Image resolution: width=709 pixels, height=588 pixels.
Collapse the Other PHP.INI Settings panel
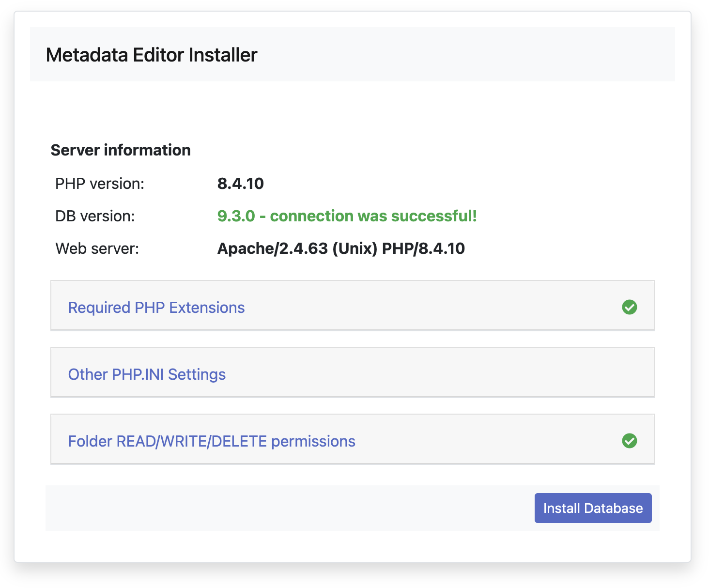(x=147, y=374)
